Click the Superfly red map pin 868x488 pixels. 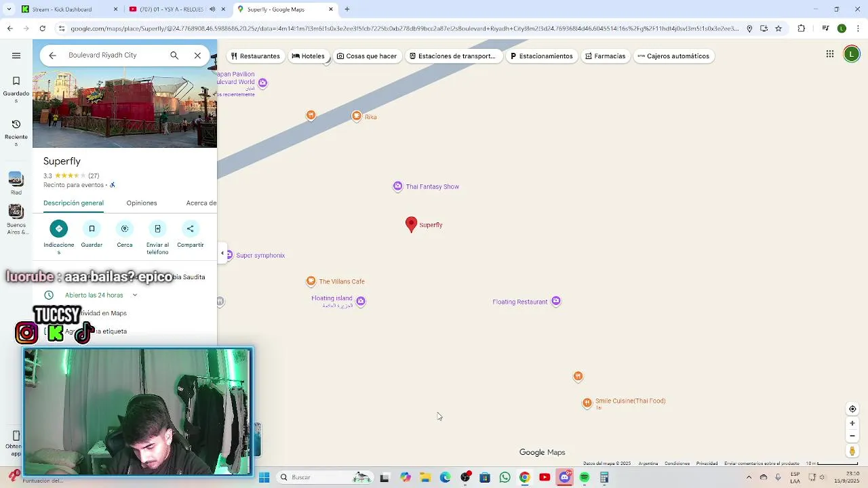coord(411,224)
